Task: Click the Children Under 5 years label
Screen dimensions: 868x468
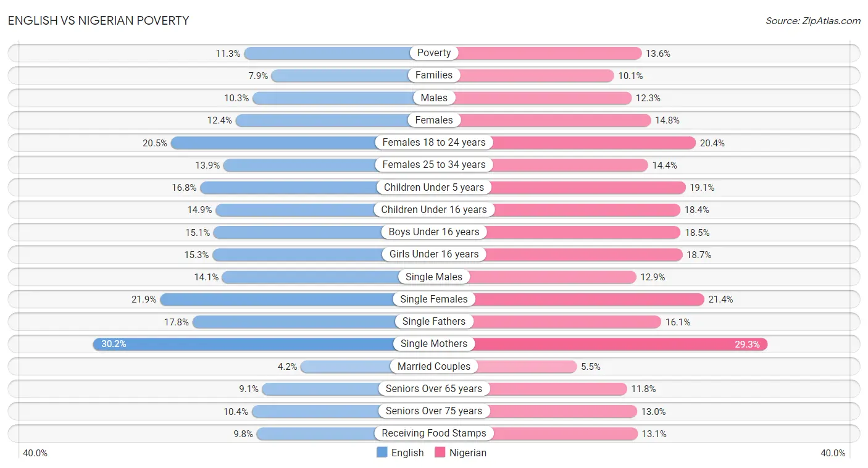Action: (434, 187)
